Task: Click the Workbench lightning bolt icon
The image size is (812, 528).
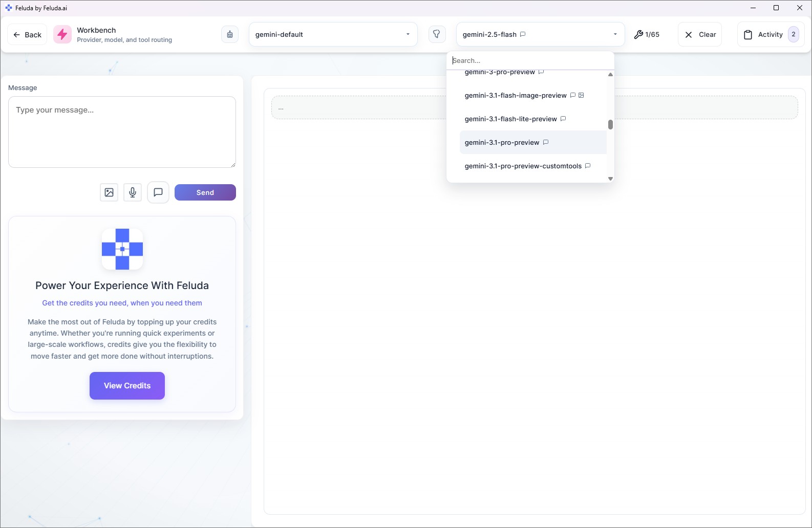Action: [x=62, y=34]
